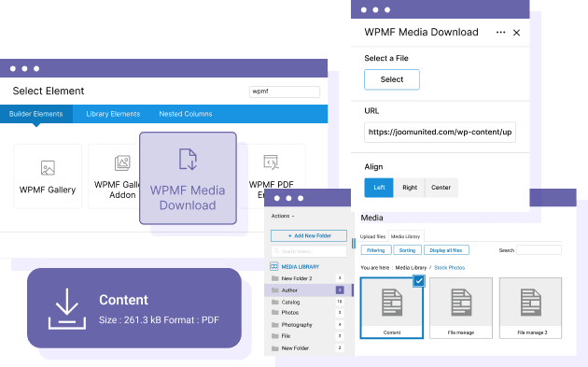Viewport: 588px width, 367px height.
Task: Click the wpmf element search field
Action: 285,92
